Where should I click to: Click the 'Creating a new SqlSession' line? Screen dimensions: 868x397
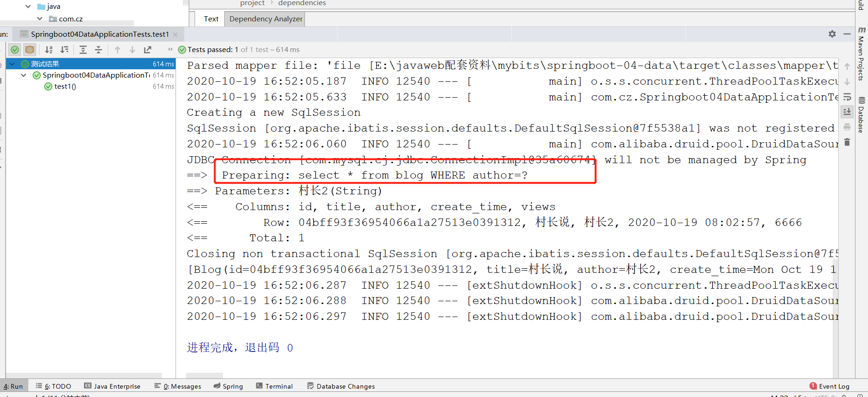click(274, 112)
